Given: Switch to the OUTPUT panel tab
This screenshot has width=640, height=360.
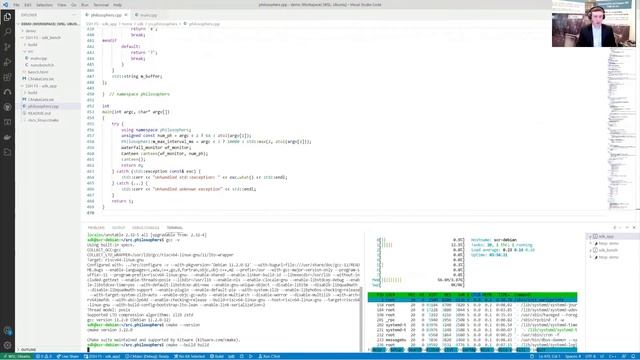Looking at the screenshot, I should click(118, 228).
